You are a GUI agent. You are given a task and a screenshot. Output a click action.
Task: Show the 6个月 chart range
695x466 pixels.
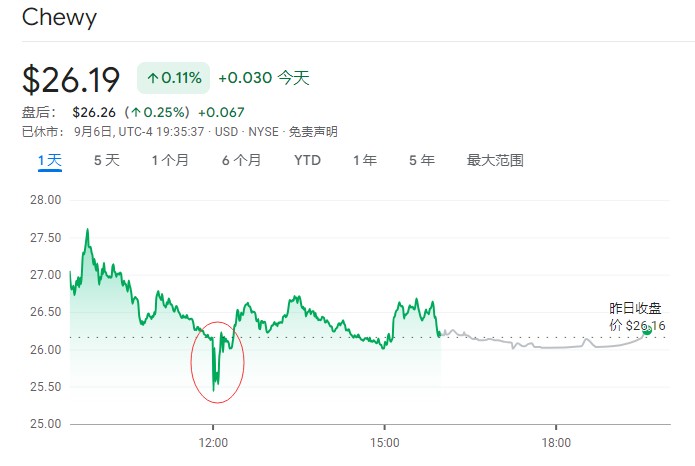coord(241,160)
